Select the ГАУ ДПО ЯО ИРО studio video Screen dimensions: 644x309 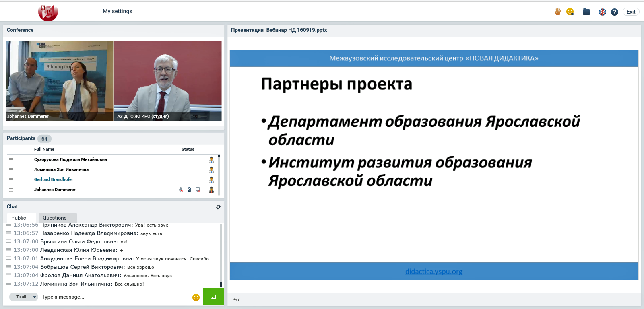coord(168,81)
